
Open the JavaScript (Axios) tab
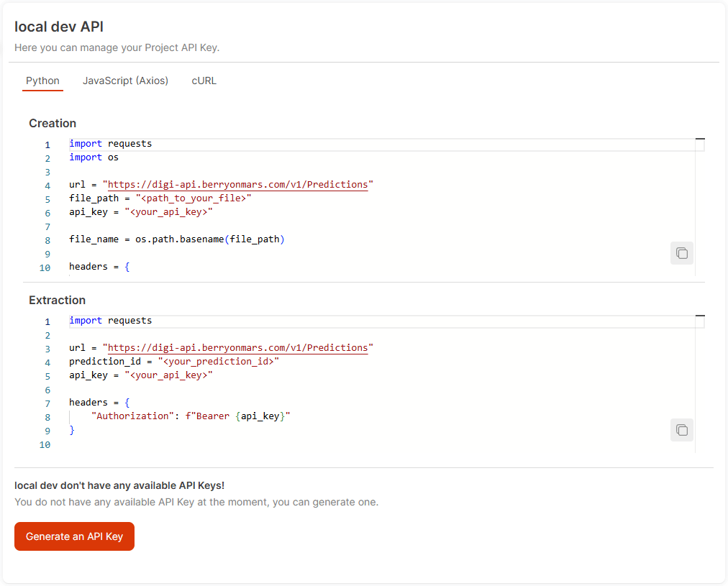pos(125,81)
